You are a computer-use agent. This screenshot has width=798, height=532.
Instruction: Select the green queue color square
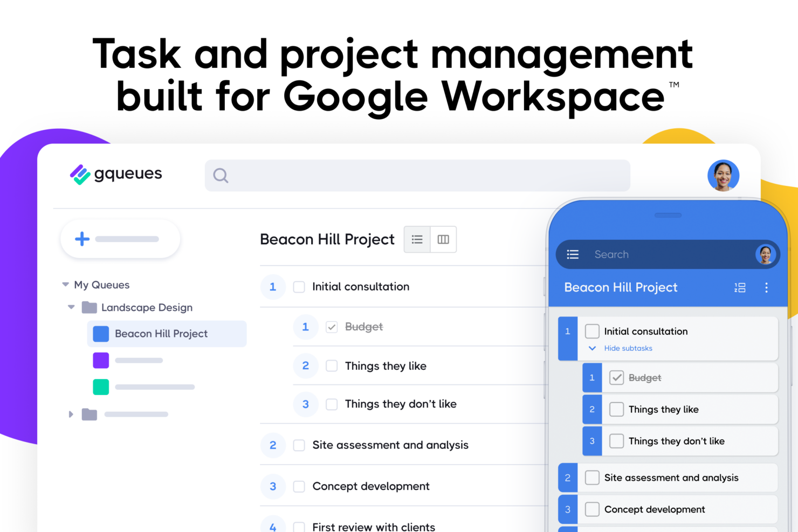[101, 387]
